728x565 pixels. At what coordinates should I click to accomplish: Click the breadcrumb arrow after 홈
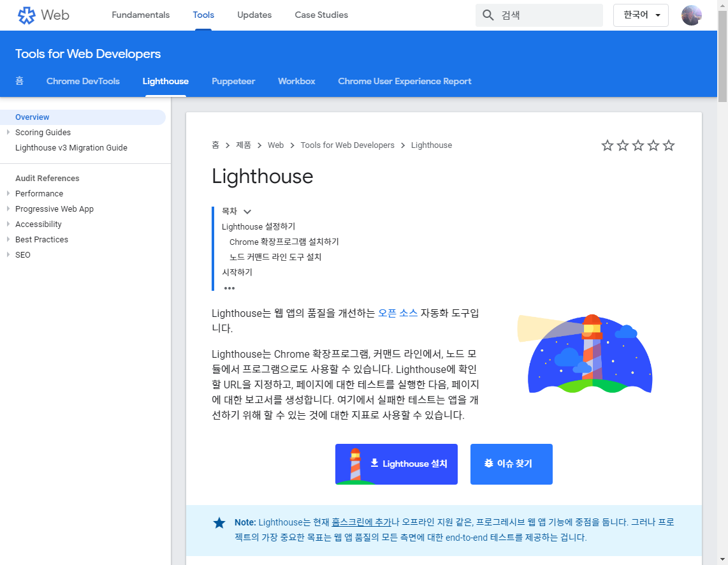228,145
